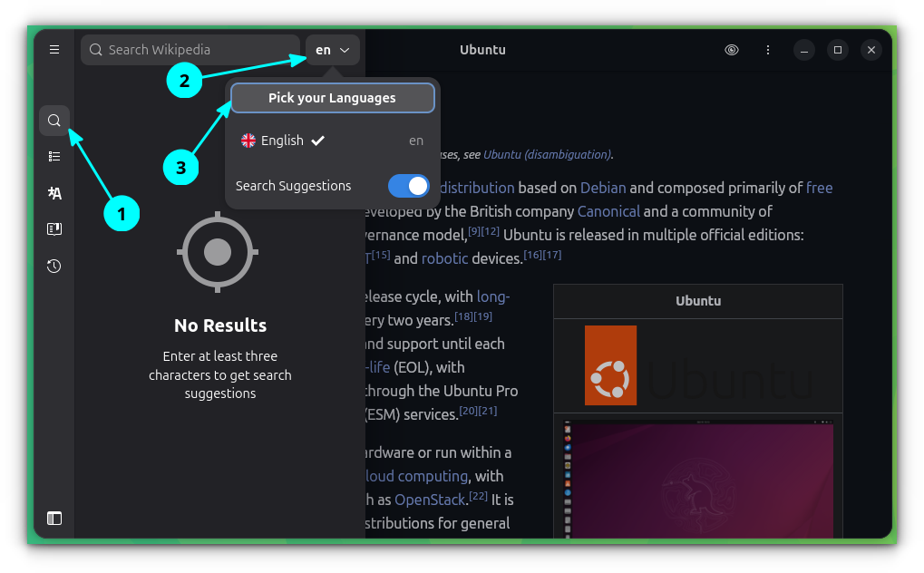Follow the Canonical hyperlink
Screen dimensions: 924x573
coord(608,210)
